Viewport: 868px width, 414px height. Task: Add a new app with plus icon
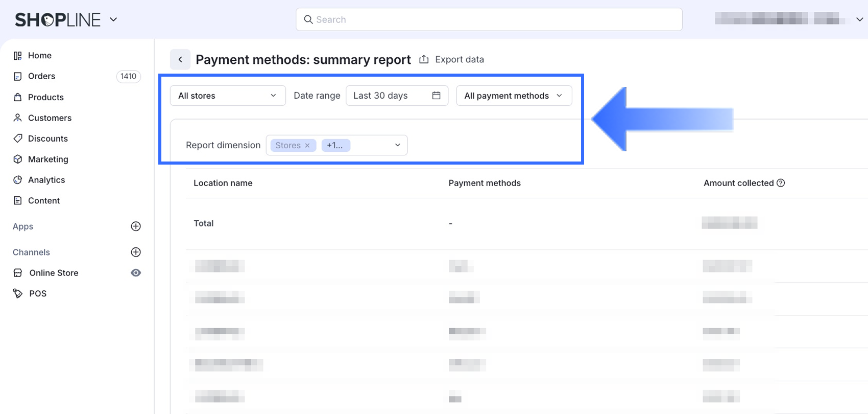click(x=136, y=226)
